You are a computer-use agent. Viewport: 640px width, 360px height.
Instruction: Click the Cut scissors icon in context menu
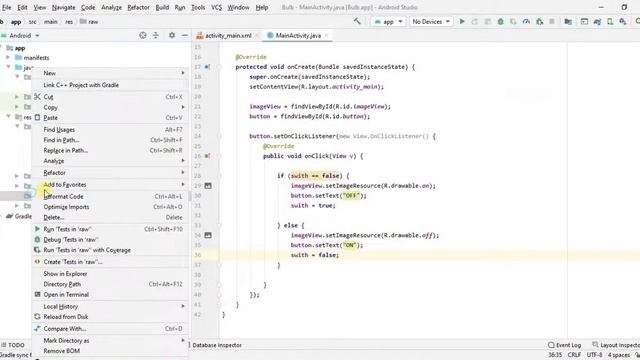point(37,97)
